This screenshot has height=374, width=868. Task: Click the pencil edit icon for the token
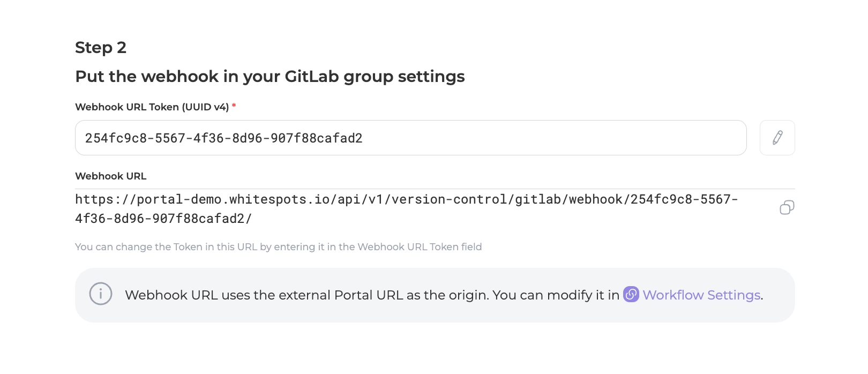pyautogui.click(x=777, y=138)
